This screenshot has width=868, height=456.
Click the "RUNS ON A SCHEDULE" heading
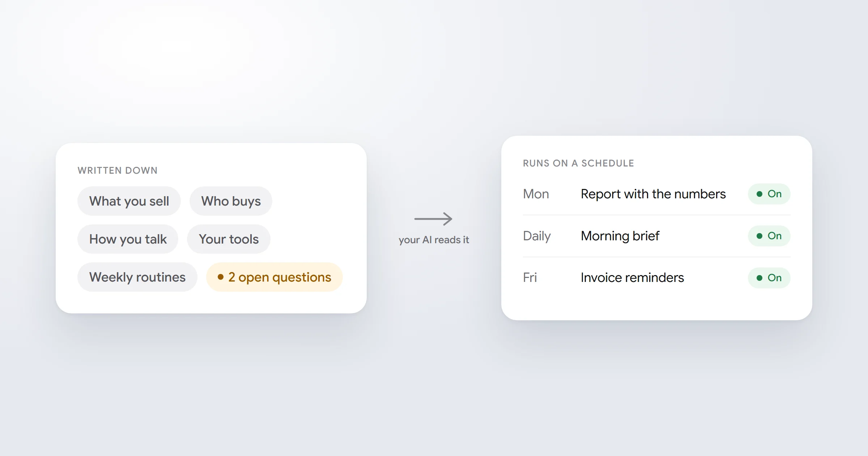578,163
